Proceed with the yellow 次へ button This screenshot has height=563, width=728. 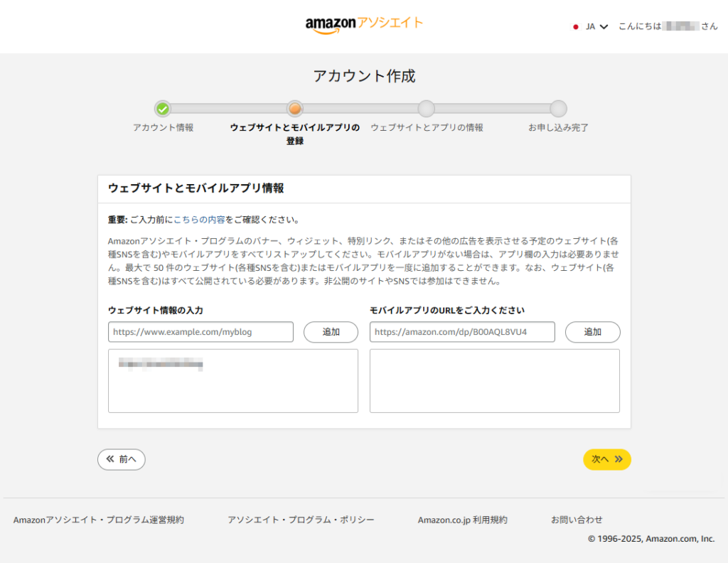point(607,459)
